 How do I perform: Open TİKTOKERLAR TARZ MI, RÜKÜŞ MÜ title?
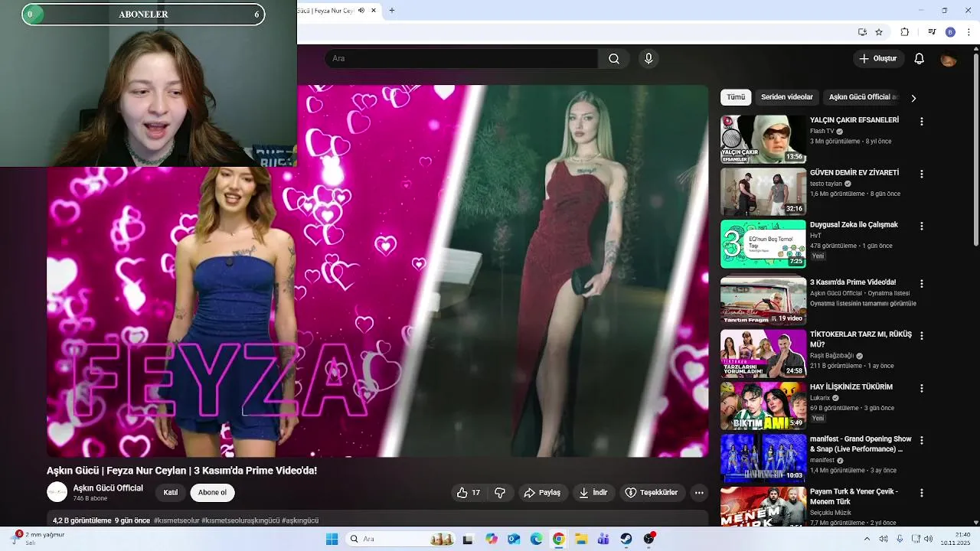click(x=861, y=340)
